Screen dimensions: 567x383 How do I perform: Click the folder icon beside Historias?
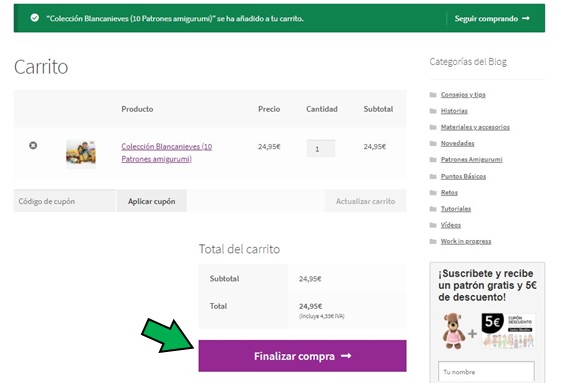tap(433, 111)
